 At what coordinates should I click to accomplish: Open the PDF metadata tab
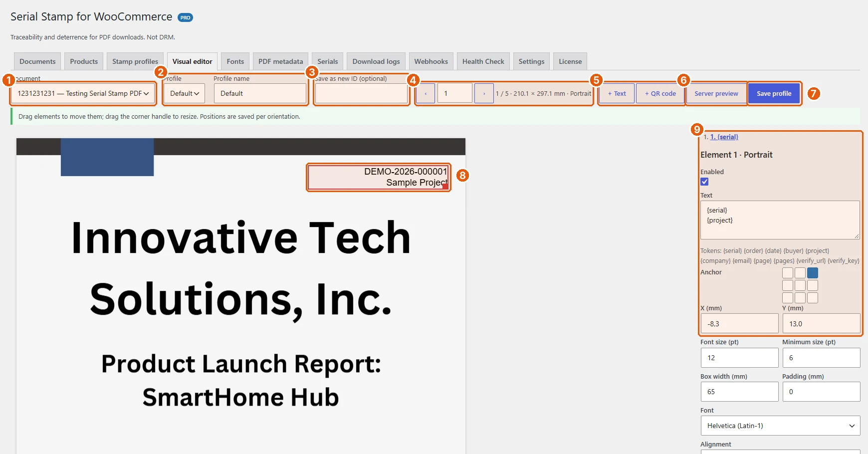(280, 61)
